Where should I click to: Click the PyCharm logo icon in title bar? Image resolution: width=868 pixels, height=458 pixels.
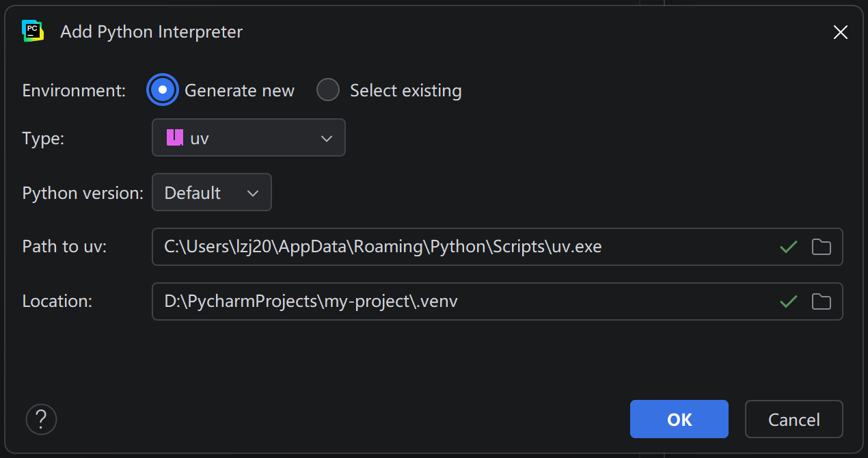pyautogui.click(x=33, y=31)
